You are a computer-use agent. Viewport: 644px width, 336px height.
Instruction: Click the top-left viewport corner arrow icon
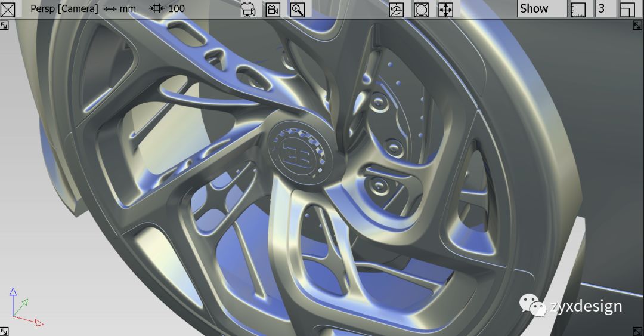pos(4,26)
